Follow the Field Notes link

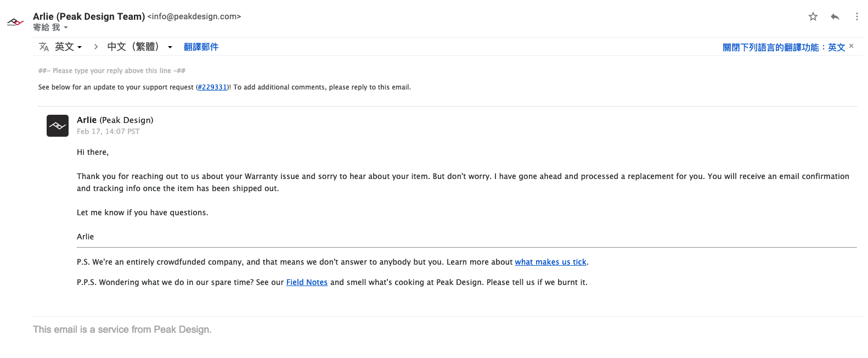point(307,282)
